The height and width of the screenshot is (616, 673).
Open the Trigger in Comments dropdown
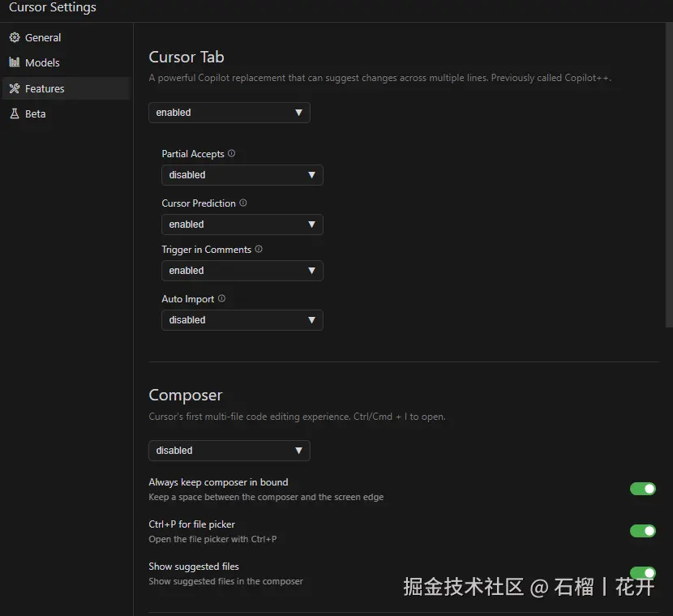pos(242,271)
